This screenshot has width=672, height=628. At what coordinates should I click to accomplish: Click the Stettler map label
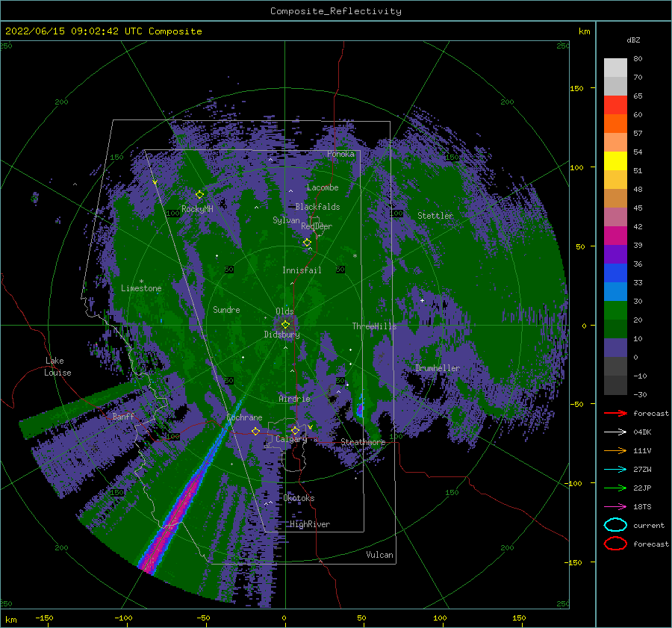tap(435, 216)
